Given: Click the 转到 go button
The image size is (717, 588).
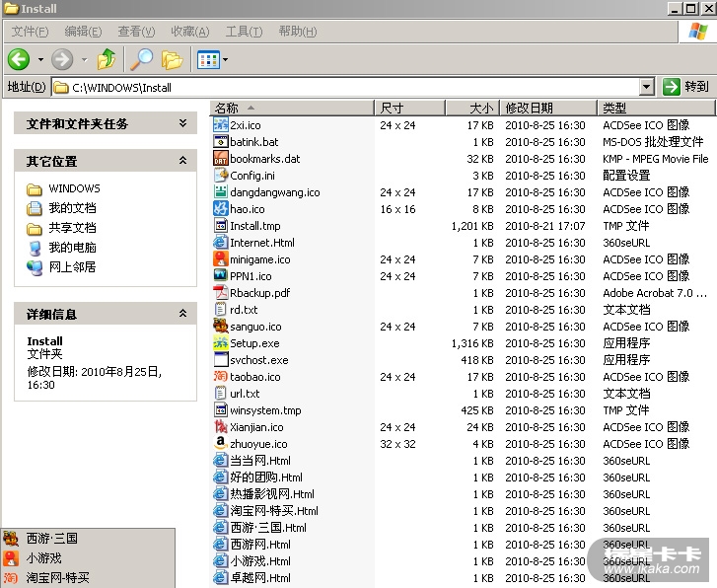Looking at the screenshot, I should [x=686, y=87].
